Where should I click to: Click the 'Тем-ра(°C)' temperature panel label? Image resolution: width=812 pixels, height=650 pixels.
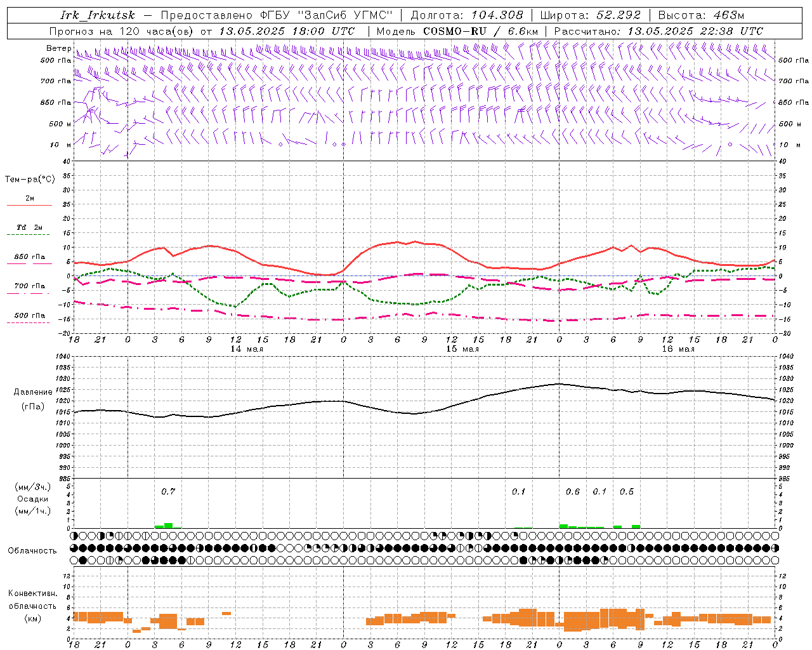pyautogui.click(x=30, y=180)
